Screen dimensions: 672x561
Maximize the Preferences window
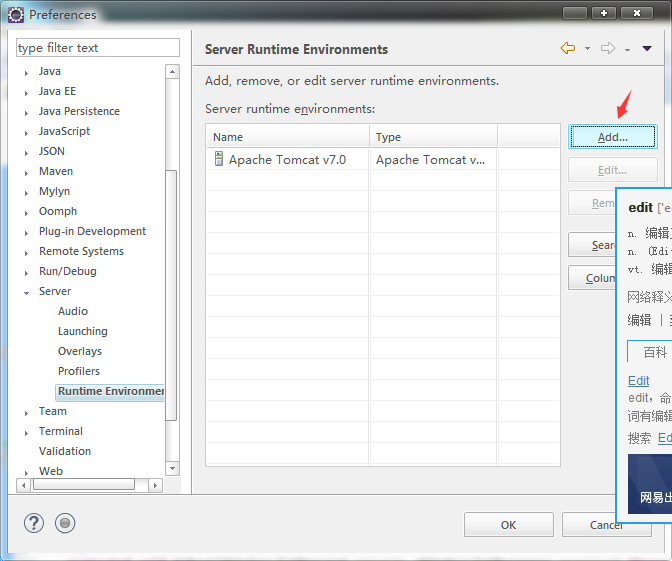click(x=604, y=13)
